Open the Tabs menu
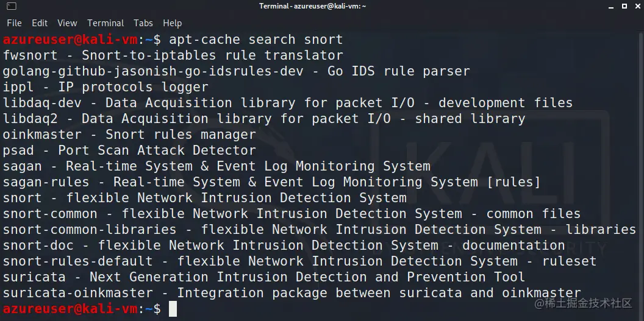The height and width of the screenshot is (321, 644). pos(143,23)
